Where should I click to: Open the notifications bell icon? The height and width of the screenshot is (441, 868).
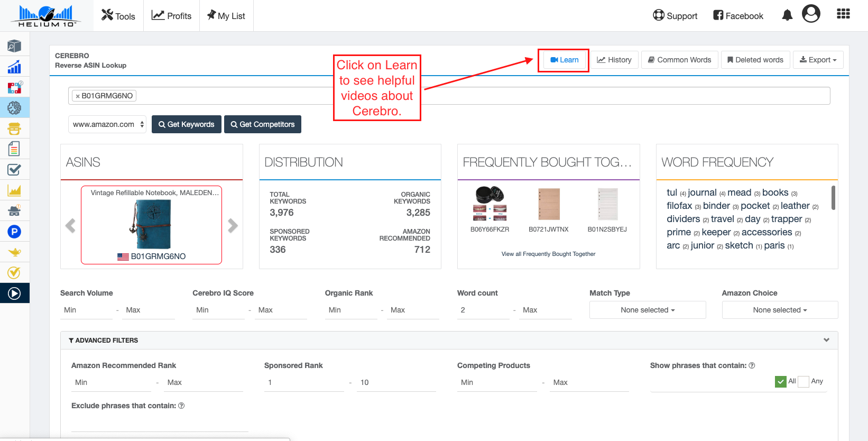pyautogui.click(x=787, y=15)
